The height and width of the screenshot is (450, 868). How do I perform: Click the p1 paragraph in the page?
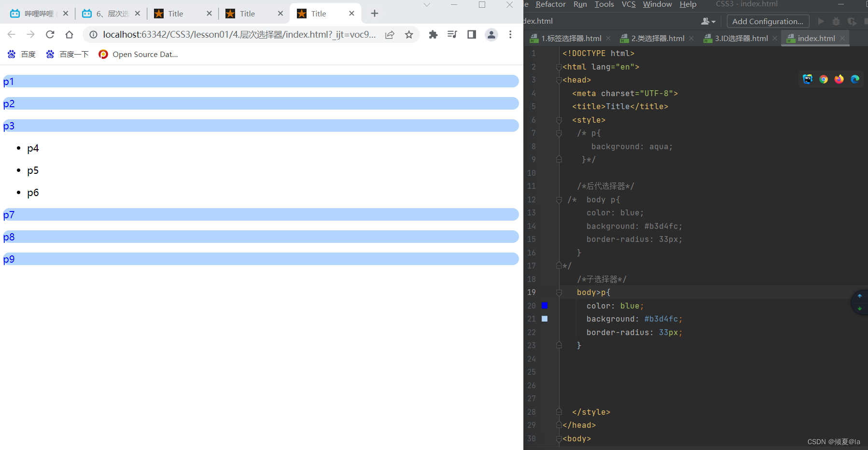click(x=261, y=81)
